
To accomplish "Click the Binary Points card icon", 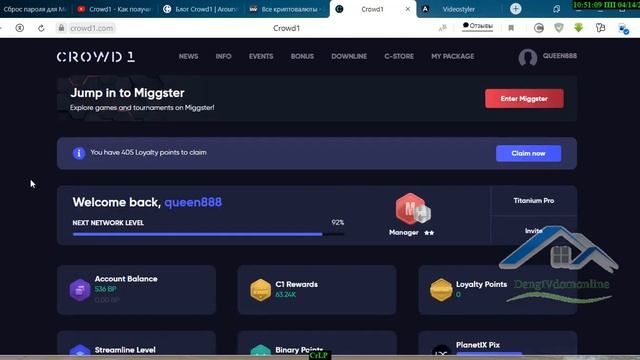I will click(x=260, y=350).
